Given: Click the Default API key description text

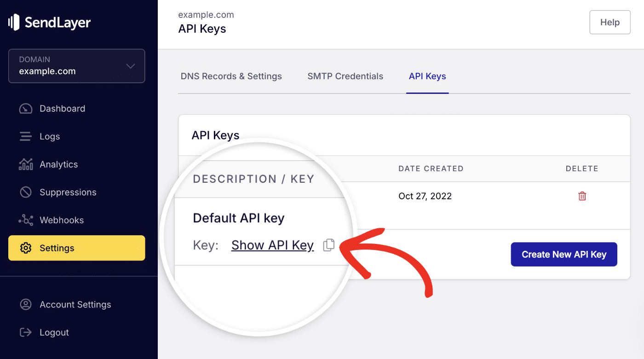Looking at the screenshot, I should point(238,218).
